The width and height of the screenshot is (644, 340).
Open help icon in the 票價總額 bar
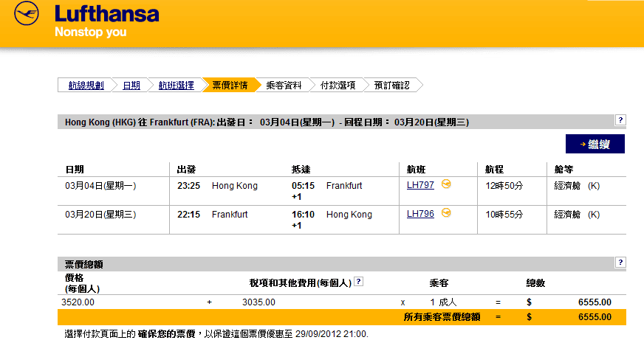pyautogui.click(x=620, y=262)
